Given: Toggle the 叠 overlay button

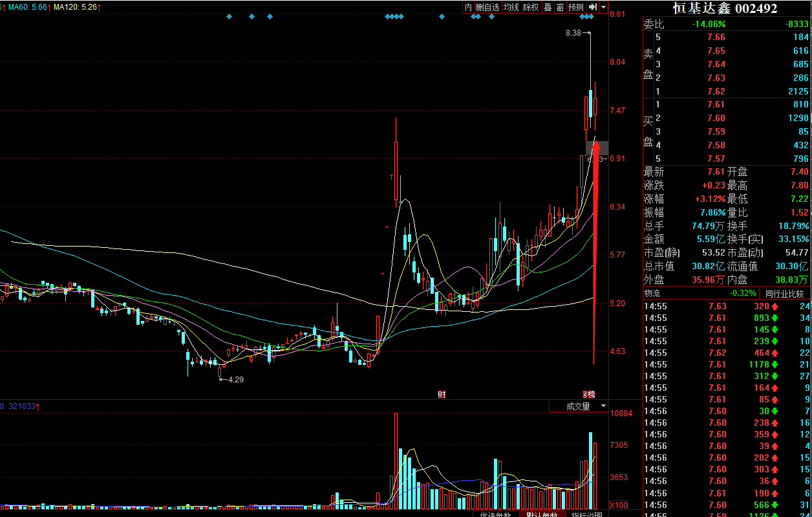Looking at the screenshot, I should [548, 7].
